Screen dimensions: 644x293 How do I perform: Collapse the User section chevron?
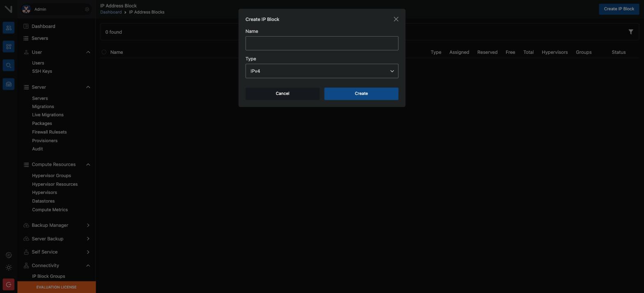88,52
